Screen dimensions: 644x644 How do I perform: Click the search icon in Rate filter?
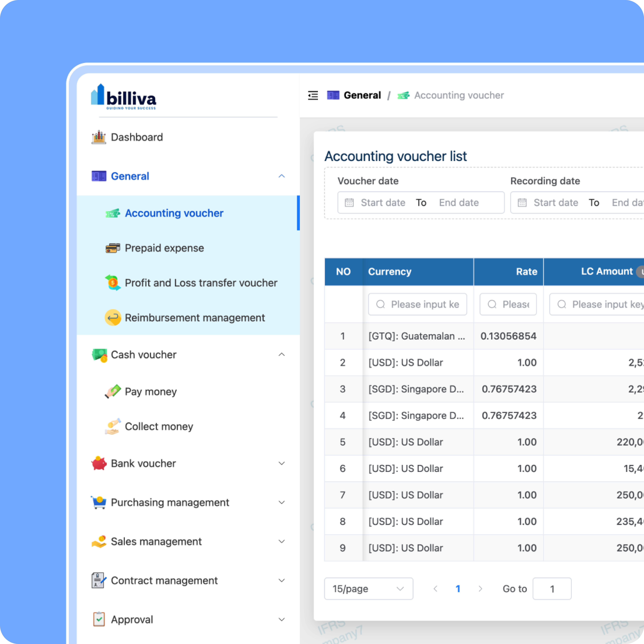click(x=492, y=304)
